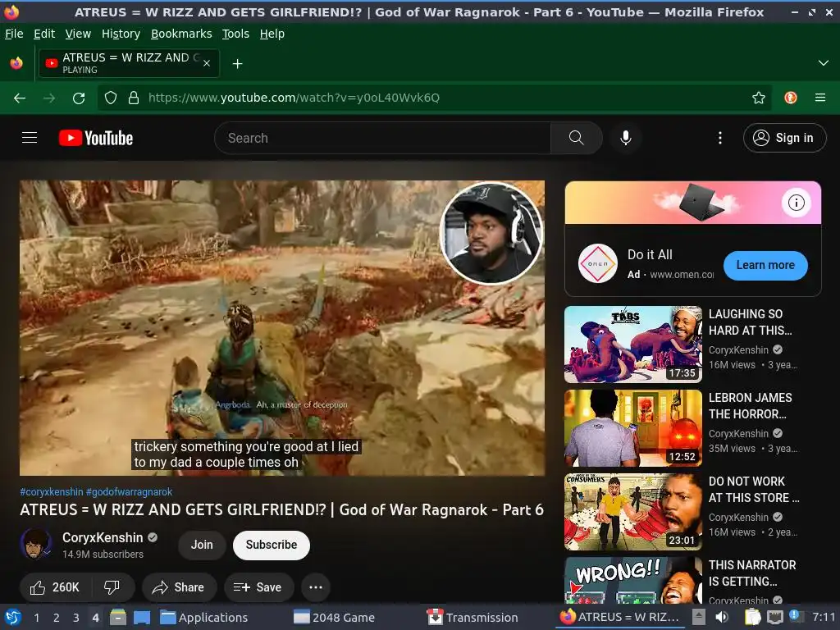Viewport: 840px width, 630px height.
Task: Open Applications in the taskbar
Action: tap(204, 618)
